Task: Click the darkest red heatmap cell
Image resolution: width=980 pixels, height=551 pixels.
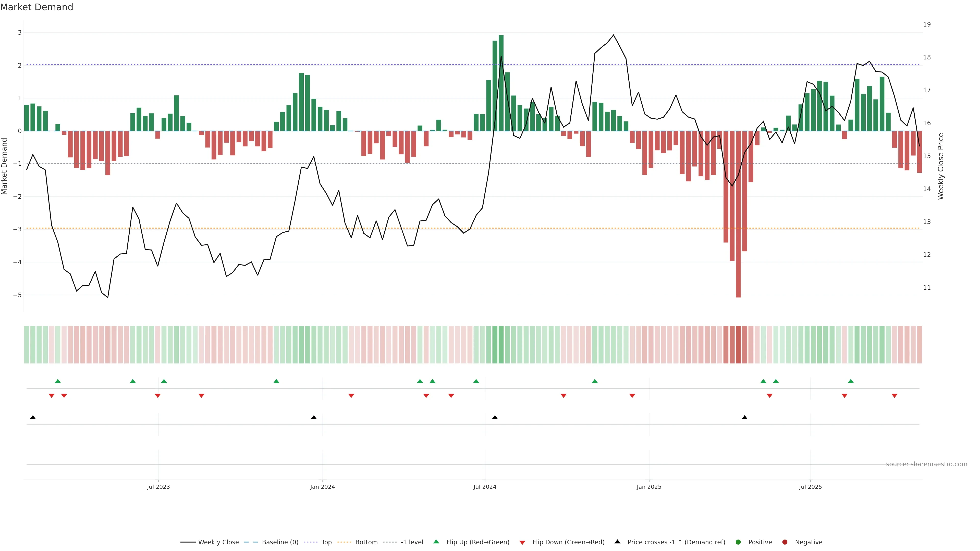Action: click(x=738, y=345)
